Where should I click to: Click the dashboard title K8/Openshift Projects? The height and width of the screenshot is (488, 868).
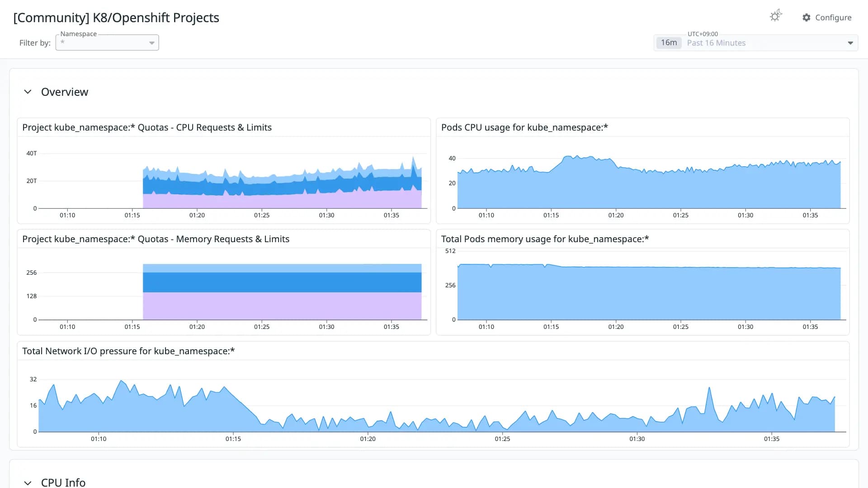(116, 18)
